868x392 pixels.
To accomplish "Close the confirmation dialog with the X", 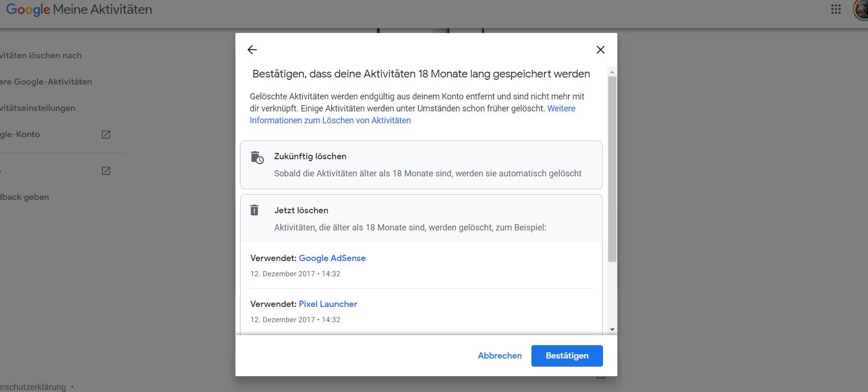I will [x=600, y=50].
